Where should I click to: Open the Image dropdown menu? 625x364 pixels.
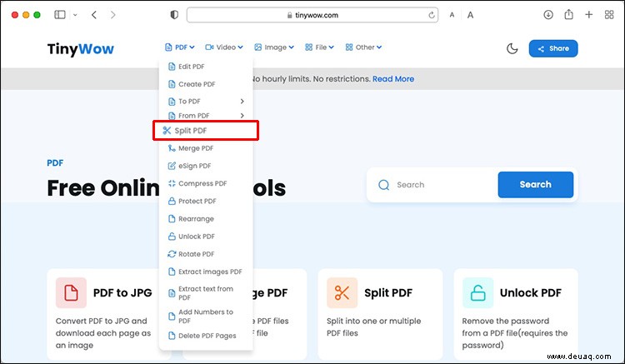(x=274, y=47)
